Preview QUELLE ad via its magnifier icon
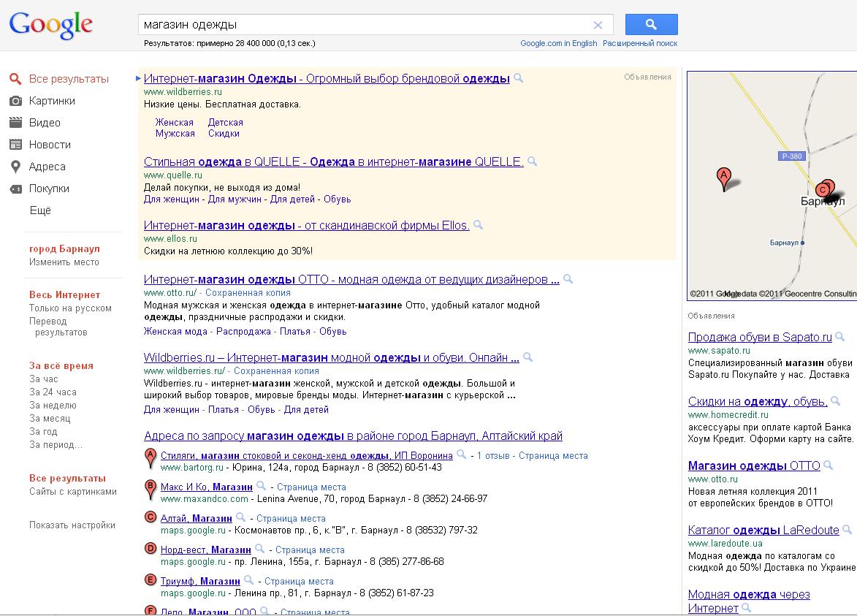 coord(532,161)
